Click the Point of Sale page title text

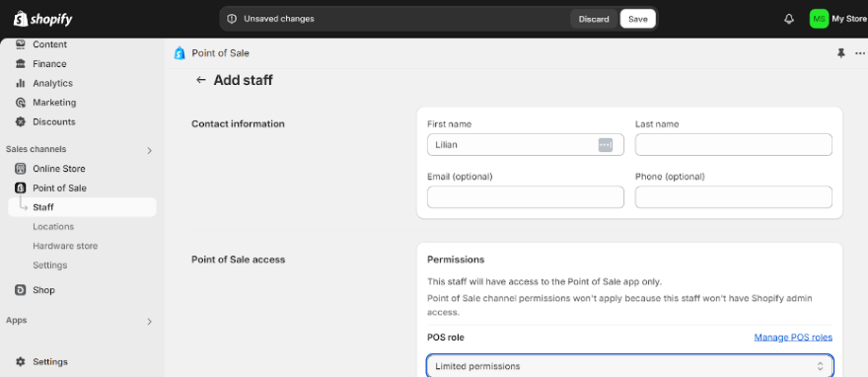click(x=220, y=53)
